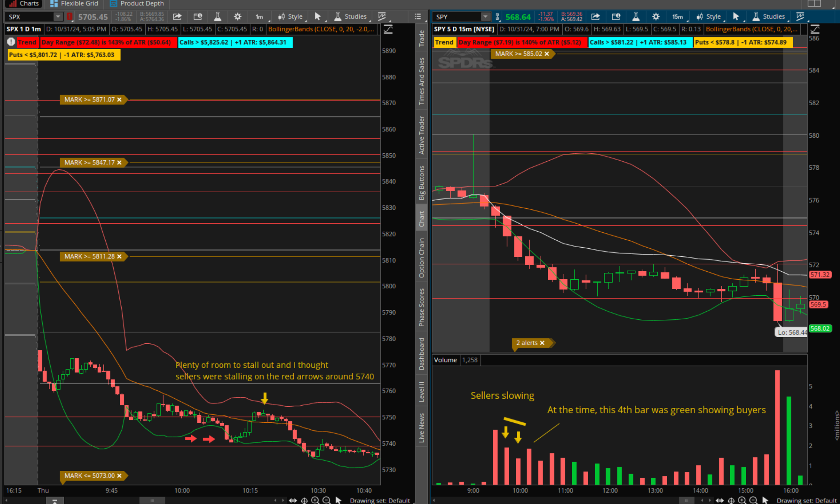This screenshot has height=504, width=840.
Task: Remove the MARK >= 5871.07 alert
Action: tap(119, 100)
